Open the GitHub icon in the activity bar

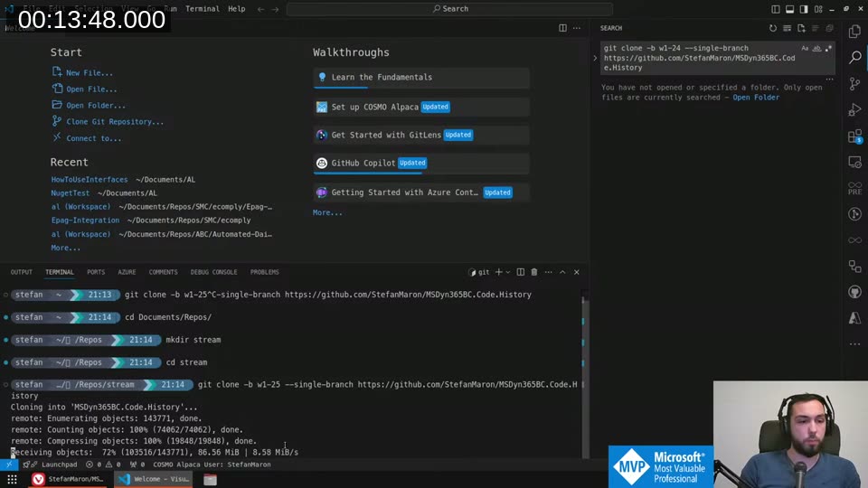854,292
